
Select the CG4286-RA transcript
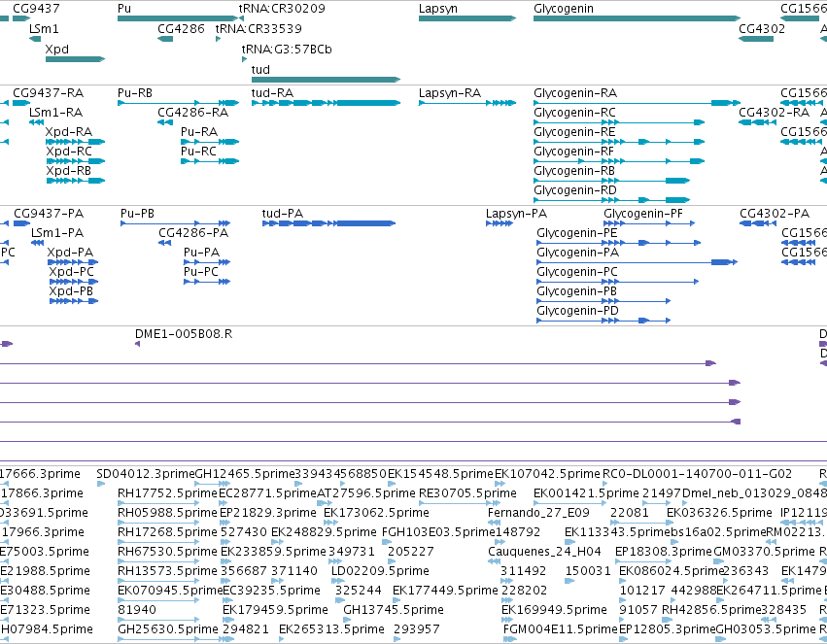tap(165, 122)
